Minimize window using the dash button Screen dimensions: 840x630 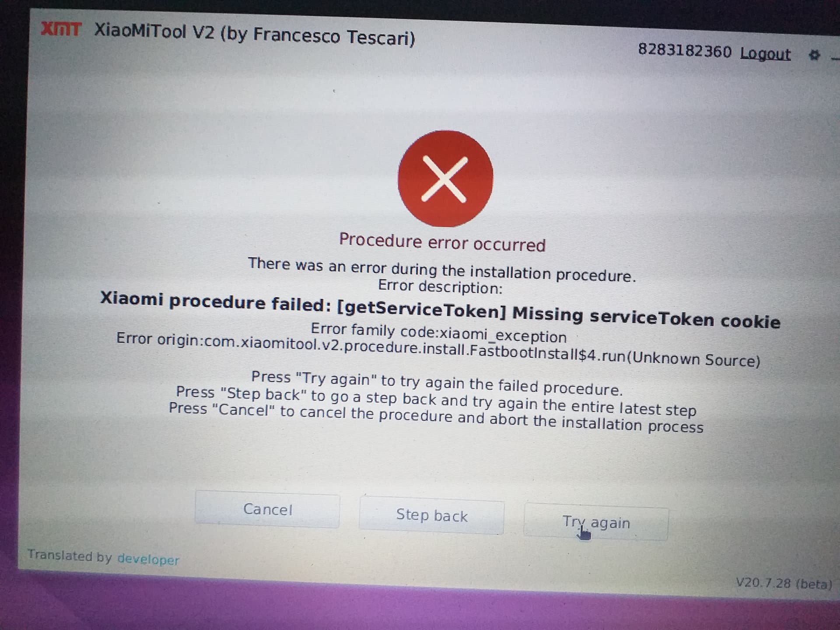(835, 57)
